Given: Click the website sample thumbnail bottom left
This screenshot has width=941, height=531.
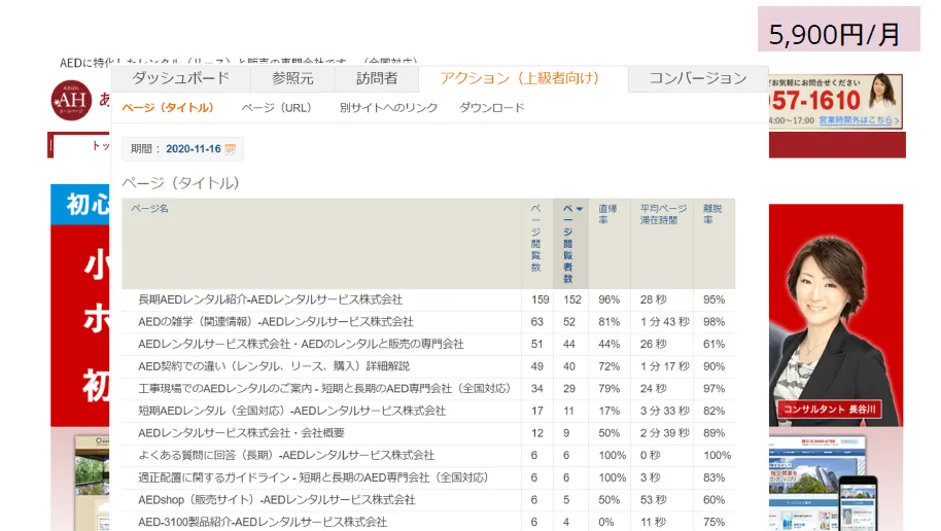Looking at the screenshot, I should [x=92, y=483].
